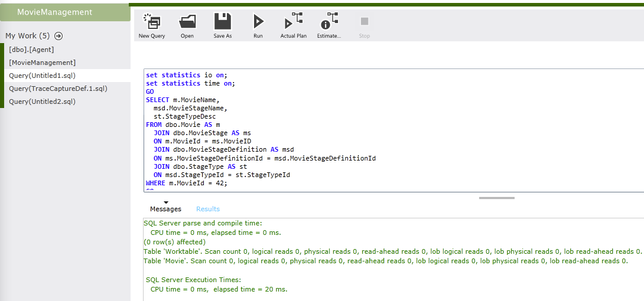The image size is (644, 301).
Task: Click 'SQL Server parse and compile time:' message
Action: (x=203, y=224)
